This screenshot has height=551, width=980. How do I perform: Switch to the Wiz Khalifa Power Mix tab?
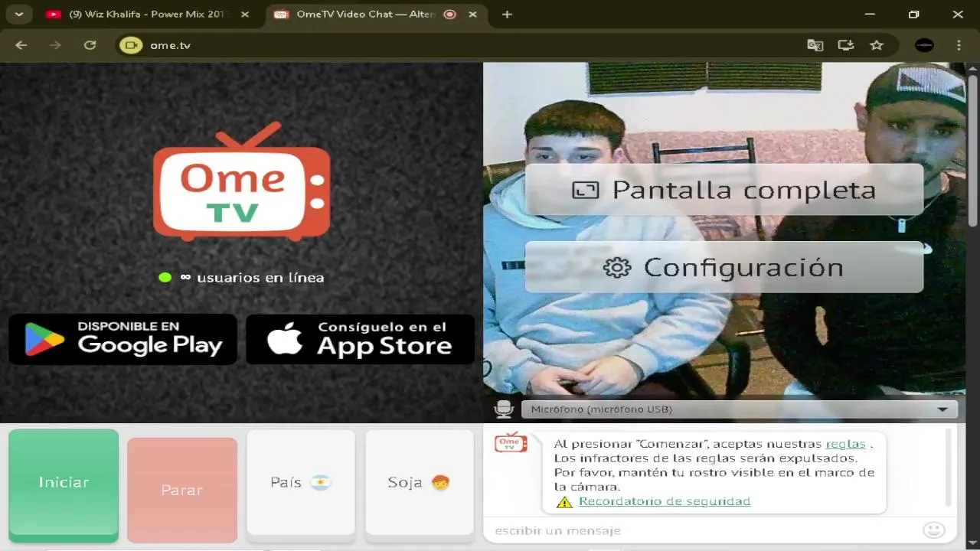tap(146, 14)
